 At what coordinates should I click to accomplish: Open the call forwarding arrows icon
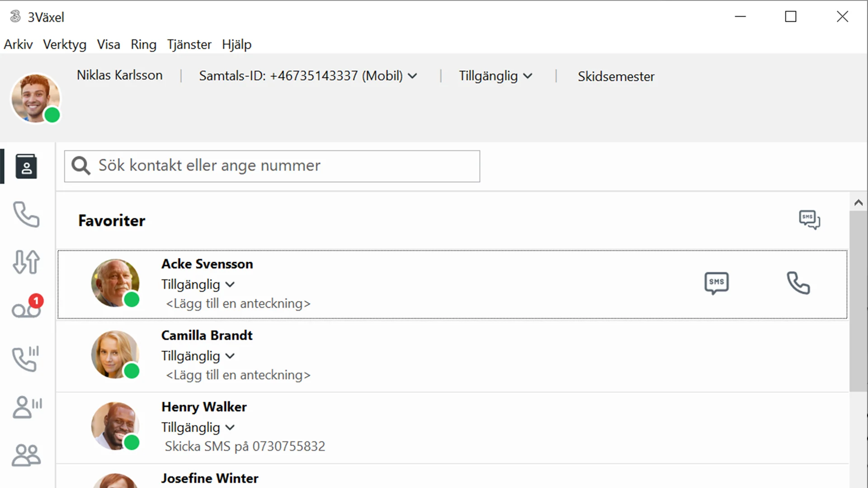pos(26,262)
